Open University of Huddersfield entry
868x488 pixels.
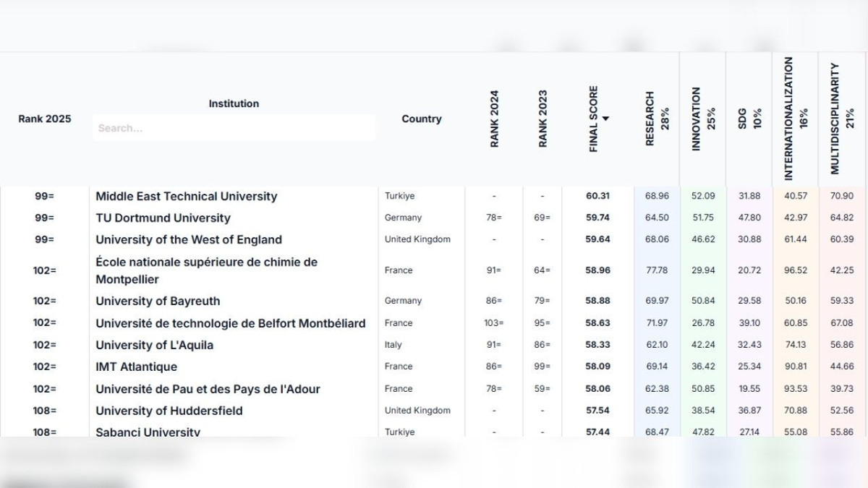tap(169, 411)
